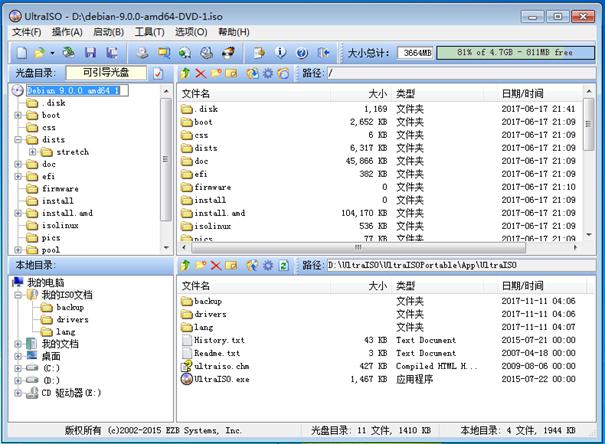Select the isolinux folder in ISO file list
The height and width of the screenshot is (444, 605).
212,226
